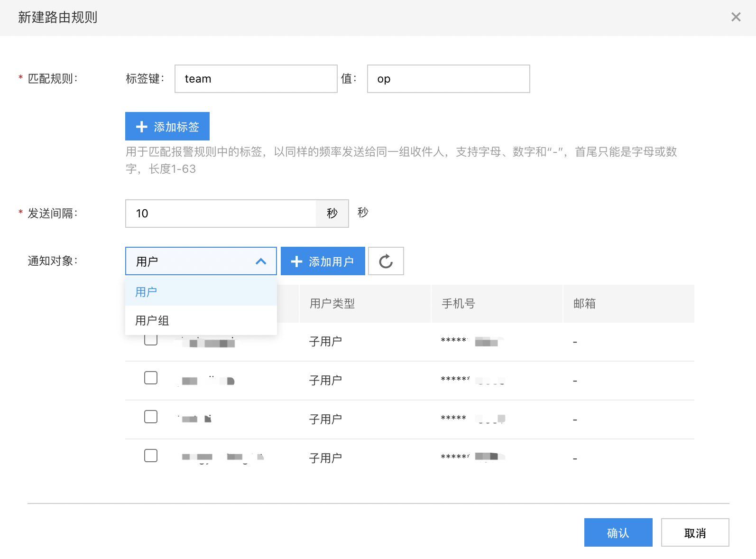This screenshot has width=756, height=559.
Task: Confirm with the 确认 button
Action: pyautogui.click(x=618, y=532)
